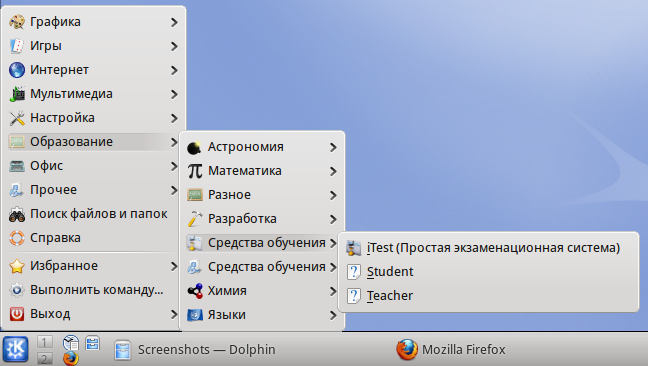Open the Разное submenu entry
This screenshot has width=648, height=366.
262,195
